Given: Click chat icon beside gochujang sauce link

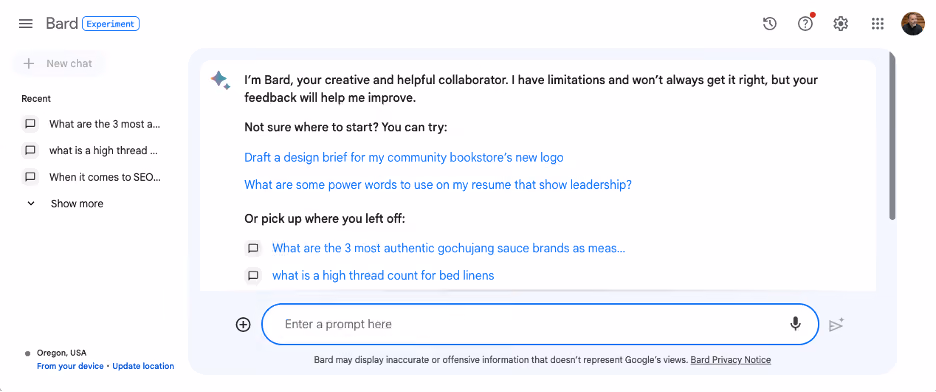Looking at the screenshot, I should (253, 248).
